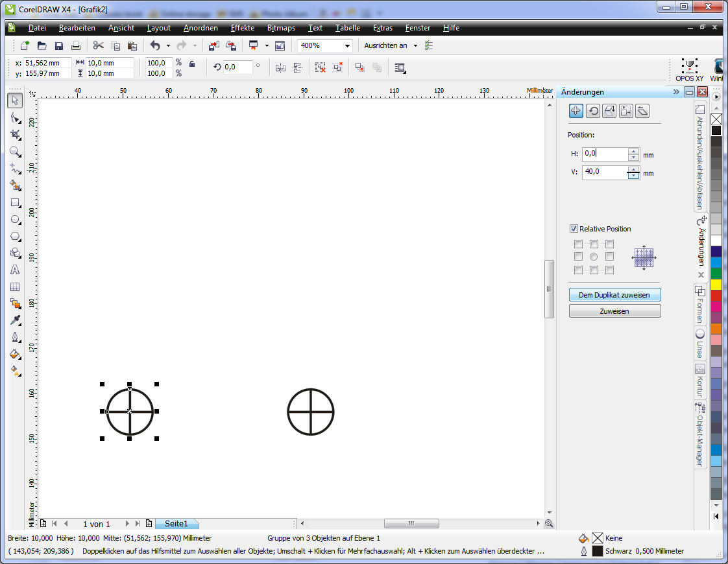The height and width of the screenshot is (564, 728).
Task: Pick the yellow swatch in color palette
Action: [x=716, y=285]
